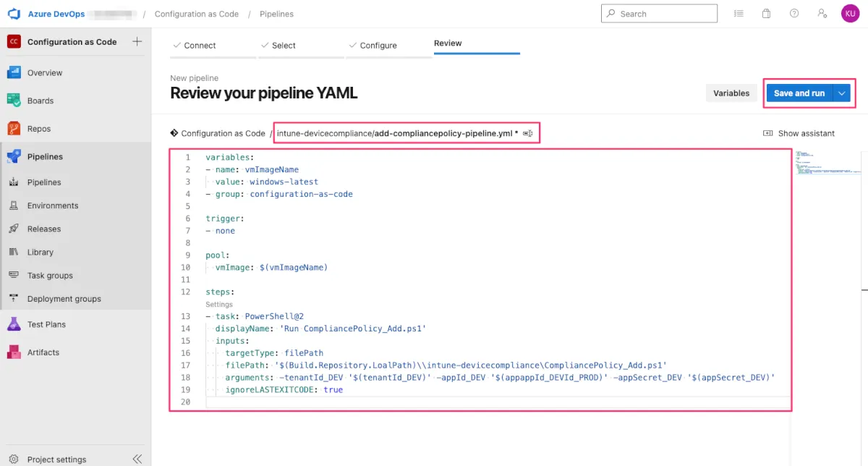Click in the Search input field

tap(665, 14)
